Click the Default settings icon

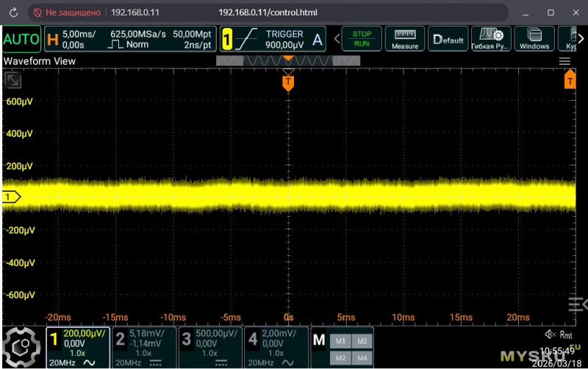(x=448, y=39)
